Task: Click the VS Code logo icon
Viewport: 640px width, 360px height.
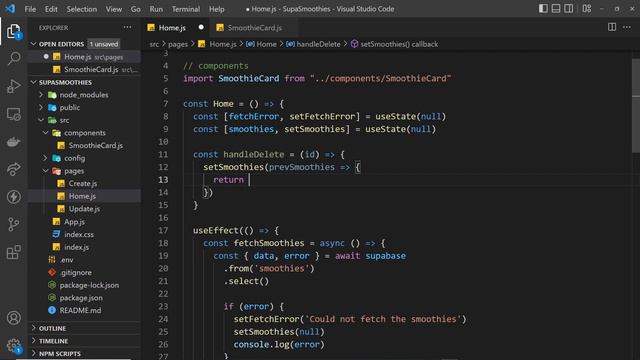Action: click(10, 9)
